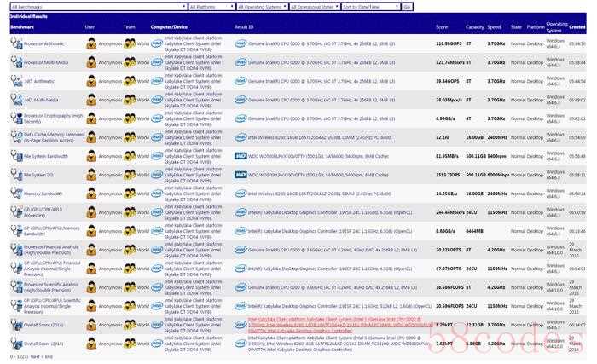Click the GP Processing benchmark icon
Image resolution: width=597 pixels, height=364 pixels.
point(16,212)
